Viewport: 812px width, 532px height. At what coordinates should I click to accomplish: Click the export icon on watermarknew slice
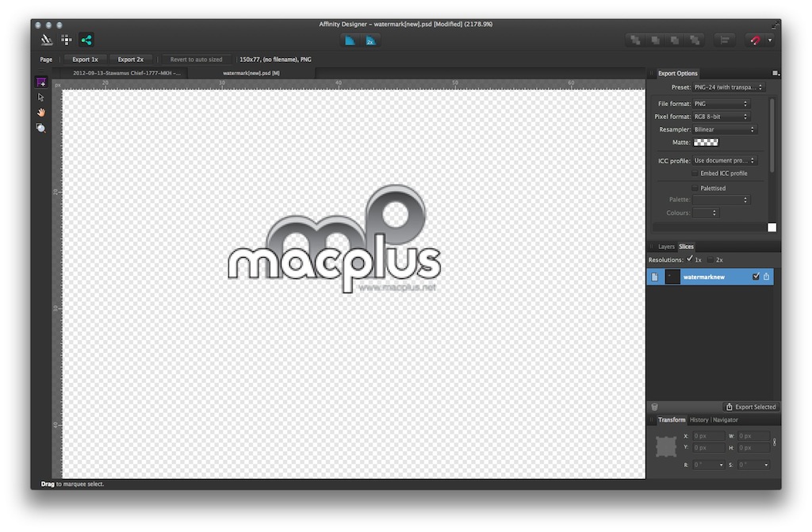767,277
